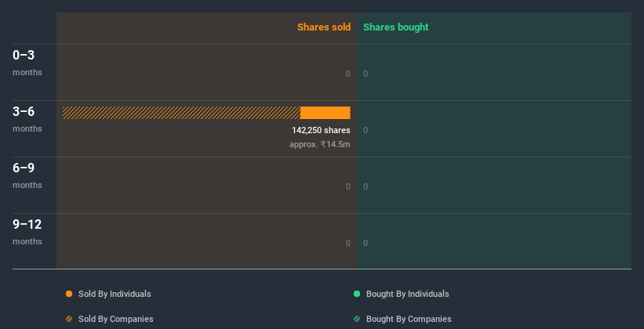Click shares bought 0 in 3–6 months row
The width and height of the screenshot is (644, 329).
[366, 131]
